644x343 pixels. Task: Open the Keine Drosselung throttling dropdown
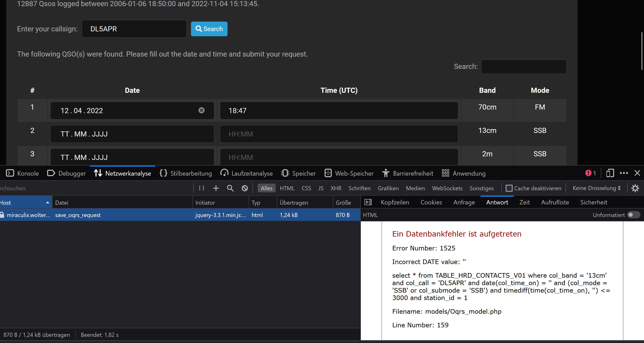(596, 188)
